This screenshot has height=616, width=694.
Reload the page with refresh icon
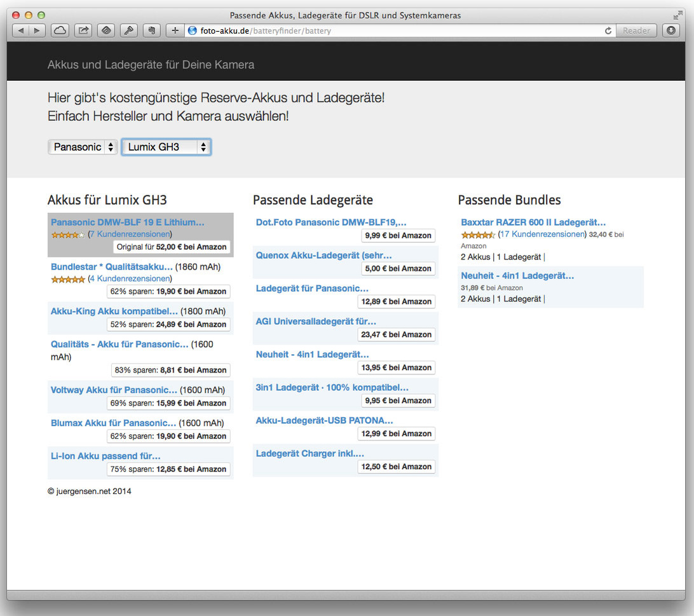[608, 31]
